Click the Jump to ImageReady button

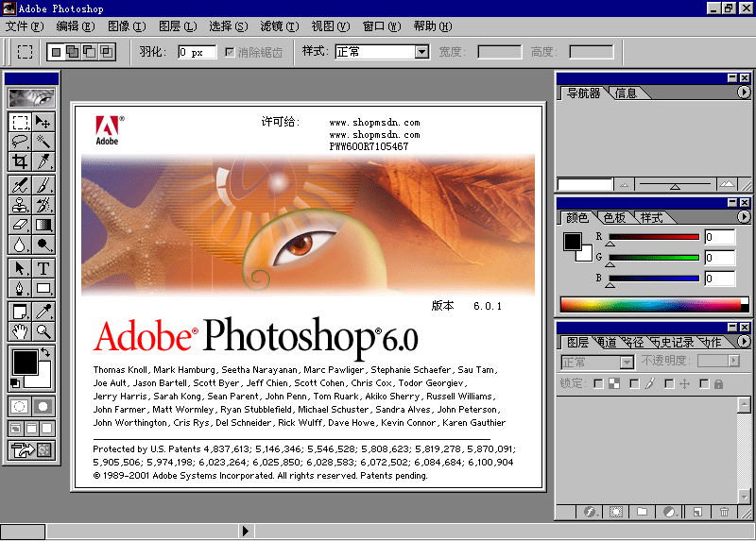pyautogui.click(x=31, y=450)
